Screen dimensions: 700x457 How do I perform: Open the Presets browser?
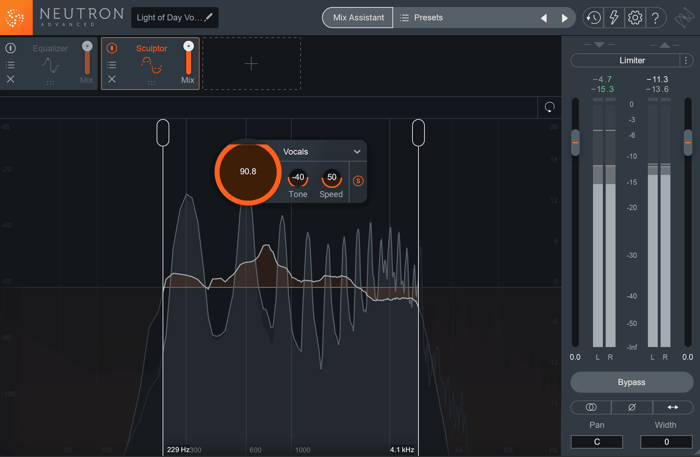click(x=421, y=18)
